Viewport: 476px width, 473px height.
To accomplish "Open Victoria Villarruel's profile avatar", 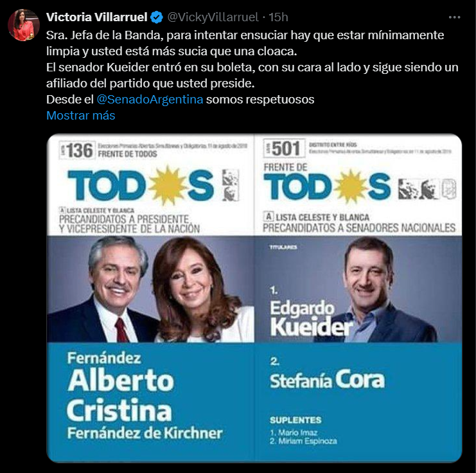I will tap(24, 25).
